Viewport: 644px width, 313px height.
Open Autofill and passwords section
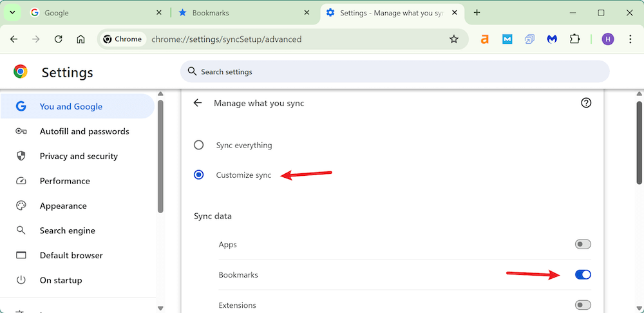coord(78,131)
